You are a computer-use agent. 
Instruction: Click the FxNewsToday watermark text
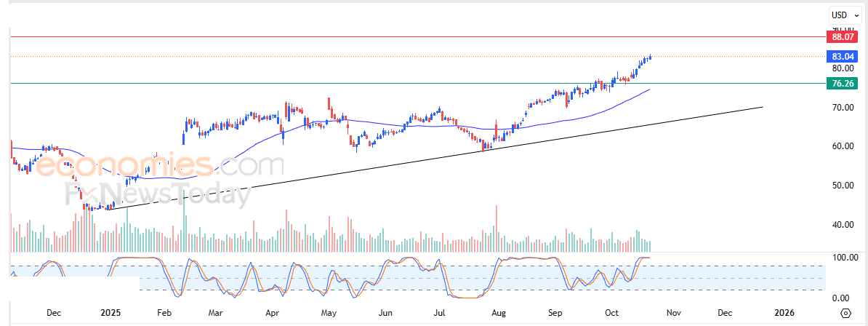click(156, 194)
